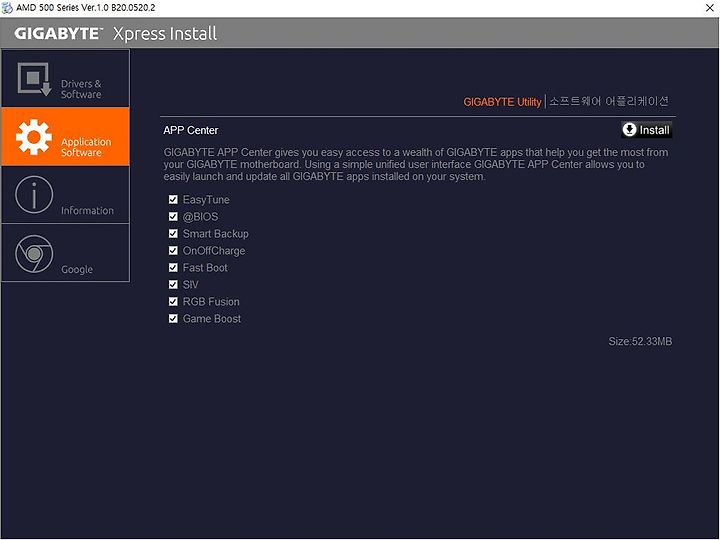Click the EasyTune label text
This screenshot has height=540, width=720.
coord(206,200)
